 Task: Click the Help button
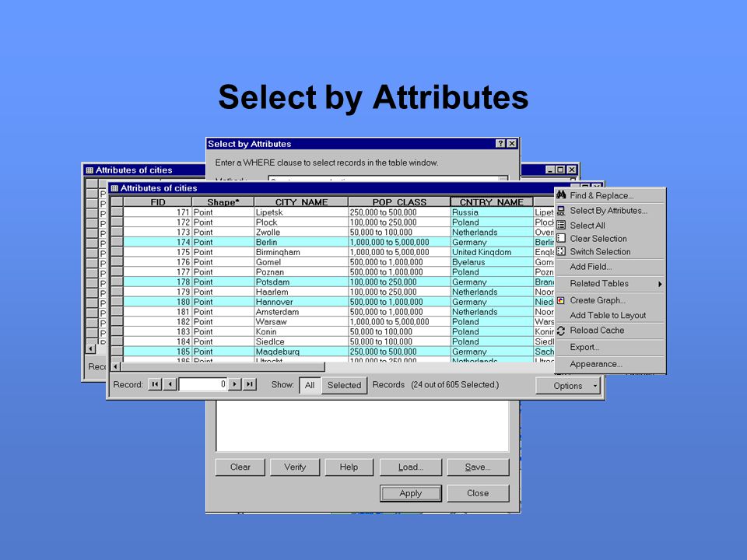pyautogui.click(x=349, y=467)
